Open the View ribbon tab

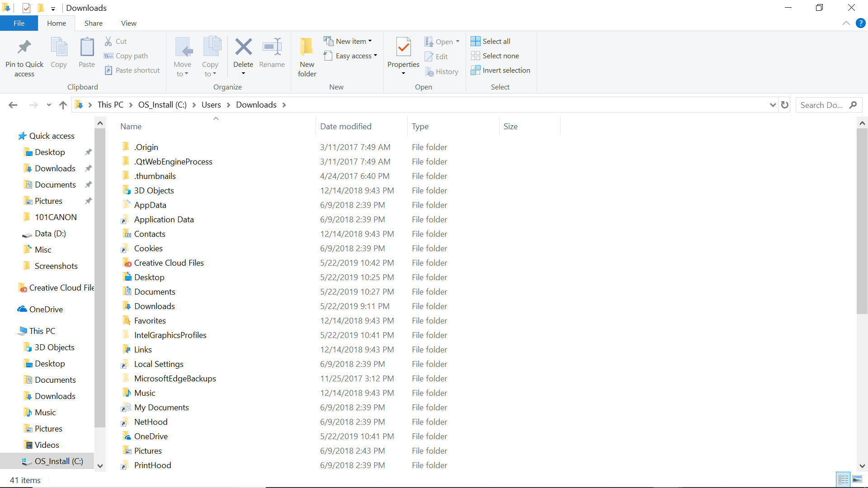pos(128,23)
